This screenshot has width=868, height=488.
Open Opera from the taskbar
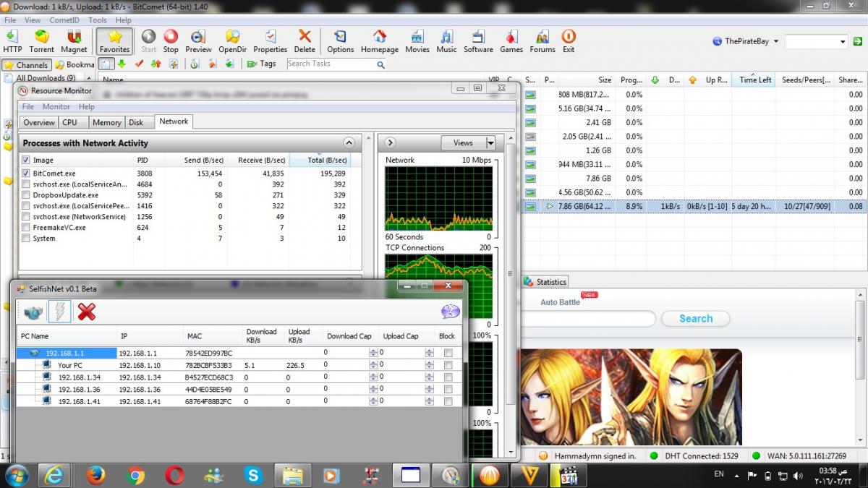coord(174,475)
